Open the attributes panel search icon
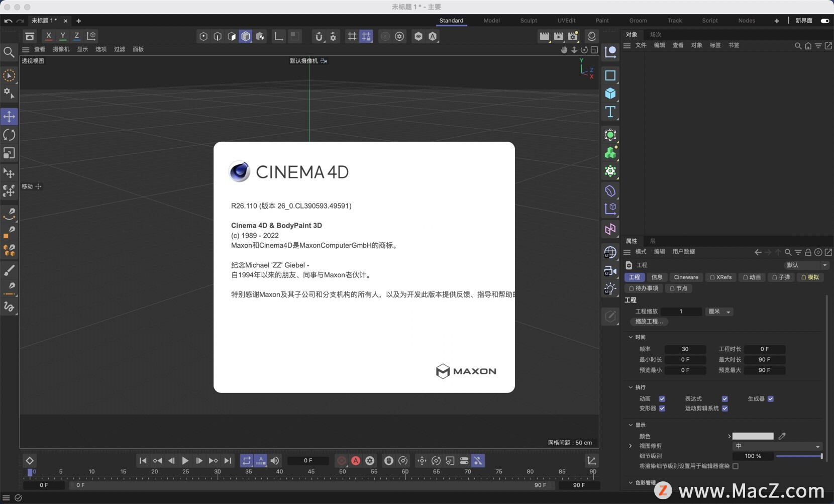This screenshot has height=504, width=834. (x=788, y=252)
